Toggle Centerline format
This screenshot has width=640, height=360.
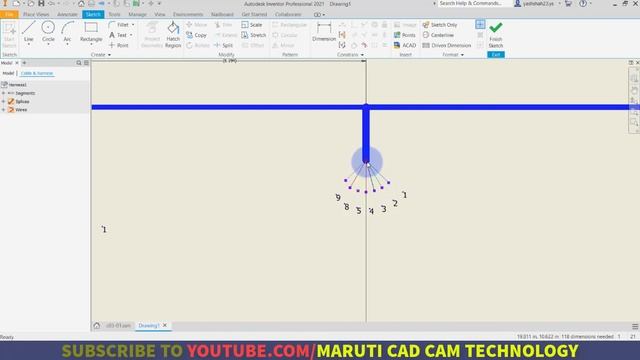(x=438, y=35)
